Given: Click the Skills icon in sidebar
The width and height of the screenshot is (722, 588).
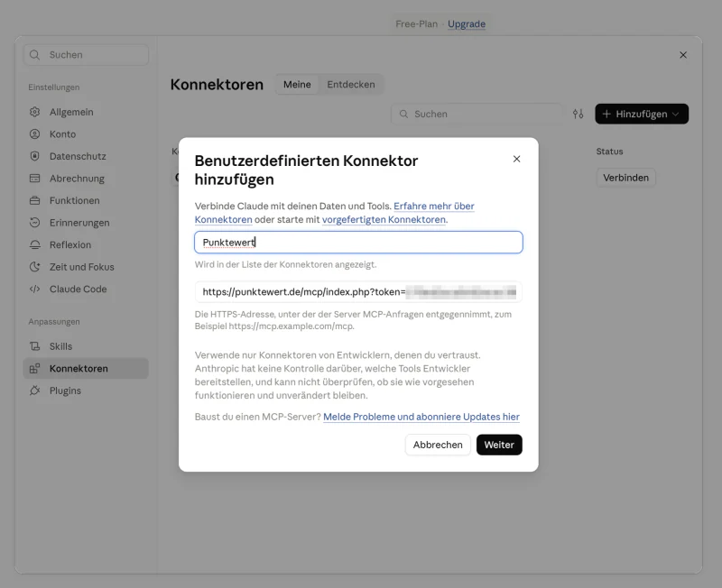Looking at the screenshot, I should click(x=34, y=346).
